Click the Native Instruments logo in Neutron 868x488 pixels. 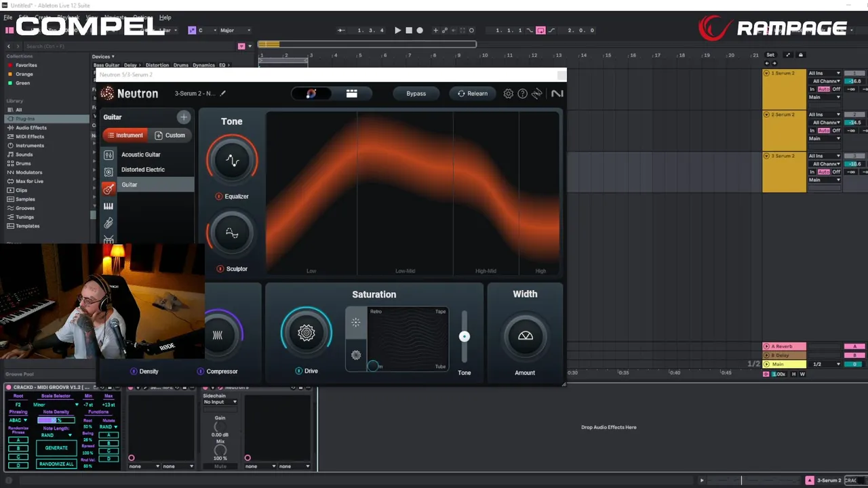pos(557,94)
